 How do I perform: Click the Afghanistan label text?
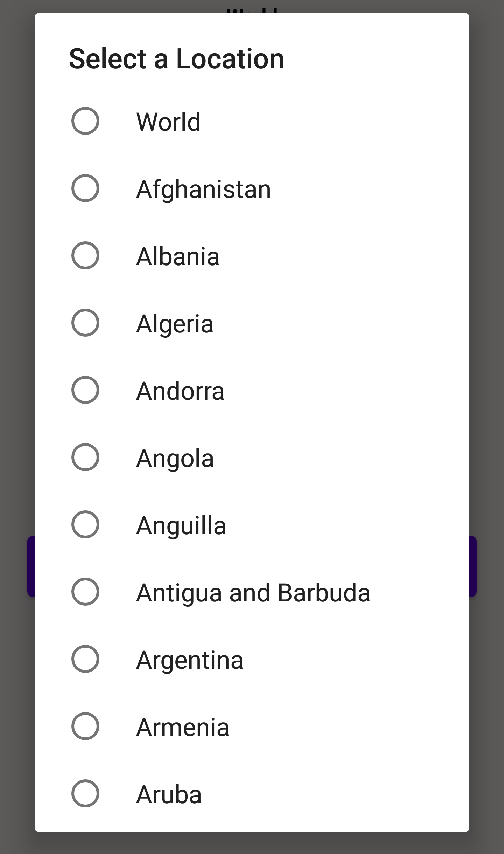tap(204, 189)
